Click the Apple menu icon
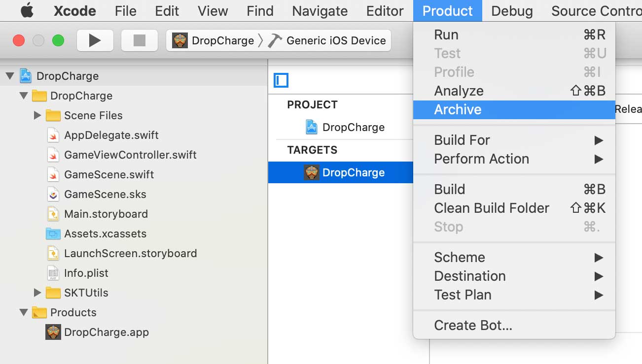This screenshot has width=642, height=364. 27,11
